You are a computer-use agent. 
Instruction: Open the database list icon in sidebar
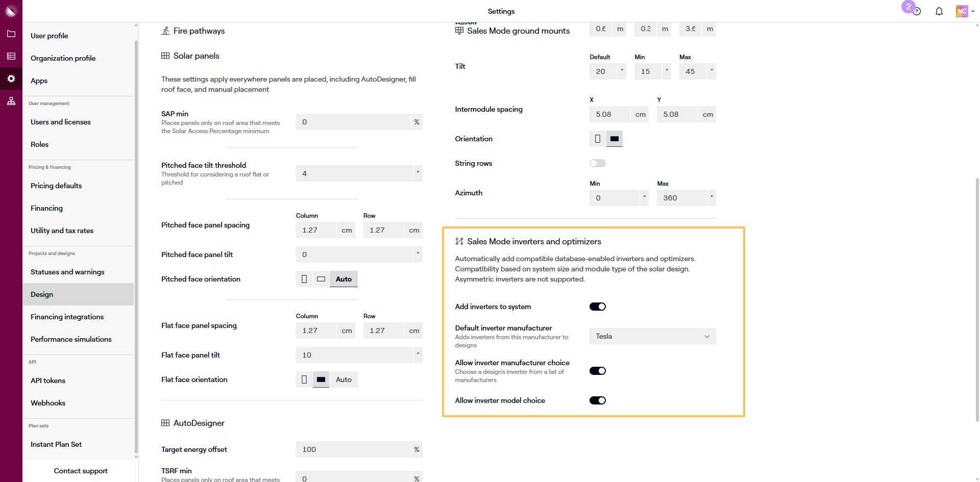(11, 56)
